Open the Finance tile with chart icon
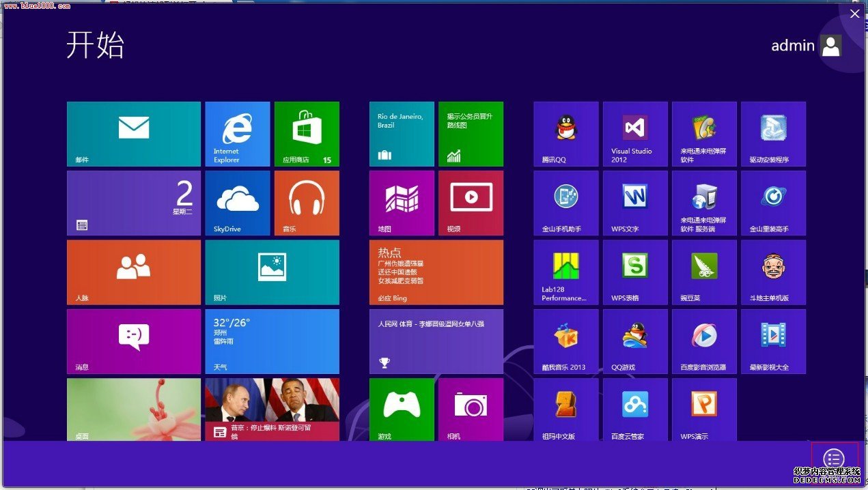The height and width of the screenshot is (490, 868). [x=471, y=134]
